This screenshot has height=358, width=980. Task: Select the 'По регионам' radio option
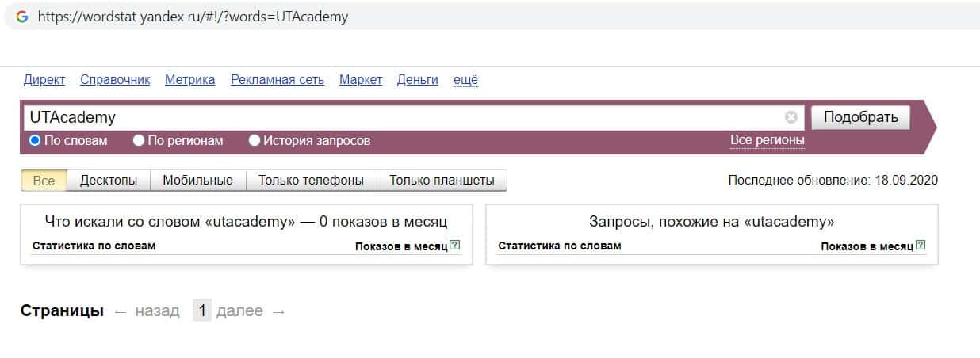(x=139, y=141)
